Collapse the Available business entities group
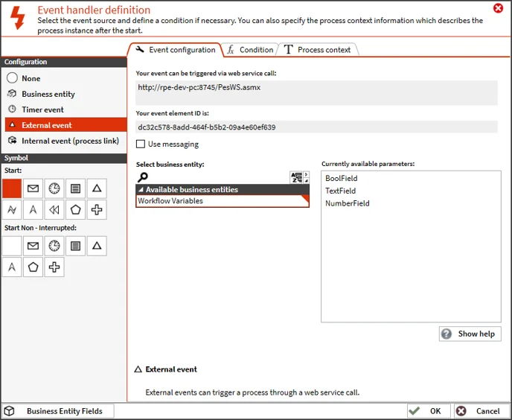 click(141, 190)
